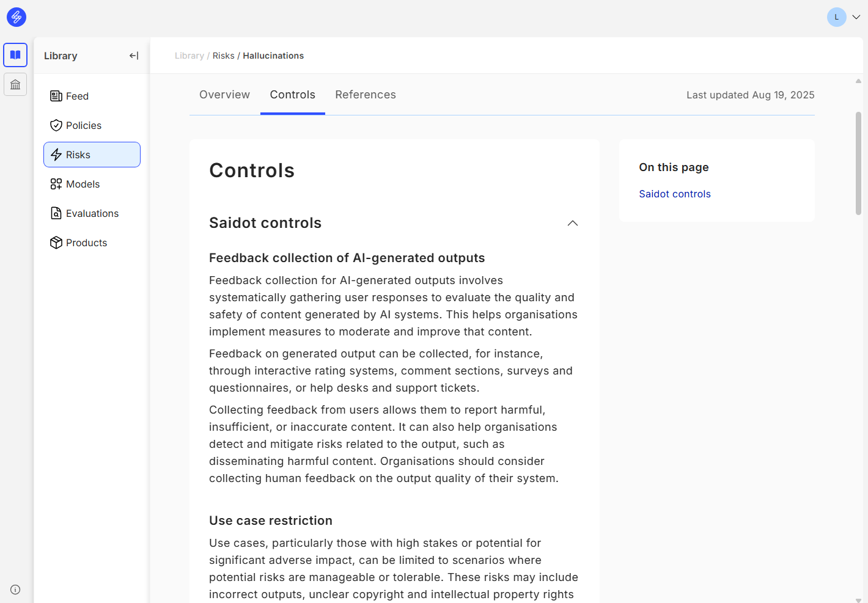Collapse the Saidot controls section
Screen dimensions: 868x603
click(x=572, y=223)
